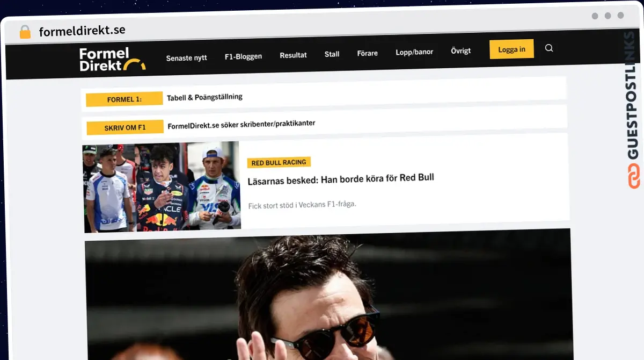Open the Förare menu item
Image resolution: width=644 pixels, height=360 pixels.
[x=367, y=53]
